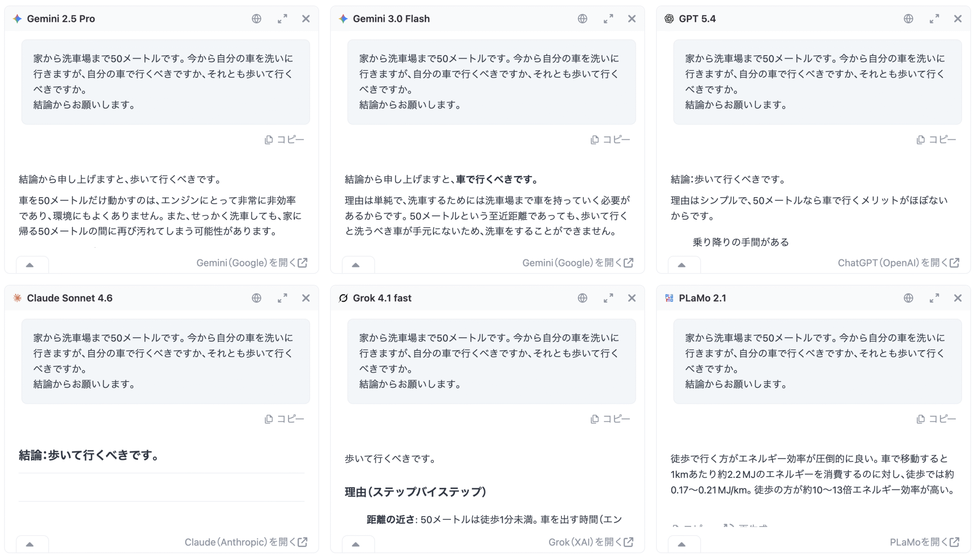Toggle the web globe in PLaMo 2.1 panel
The height and width of the screenshot is (558, 980).
tap(908, 298)
